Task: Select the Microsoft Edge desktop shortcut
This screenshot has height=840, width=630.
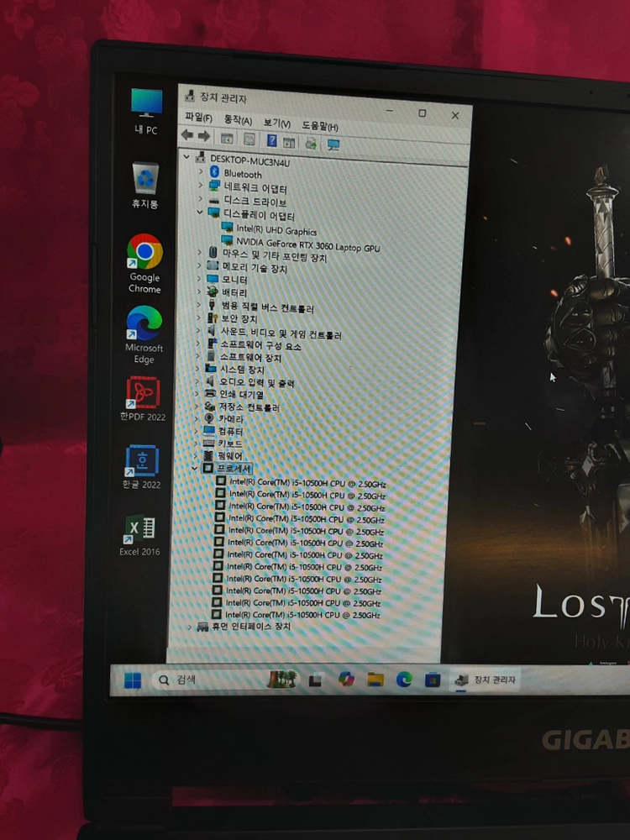Action: (144, 335)
